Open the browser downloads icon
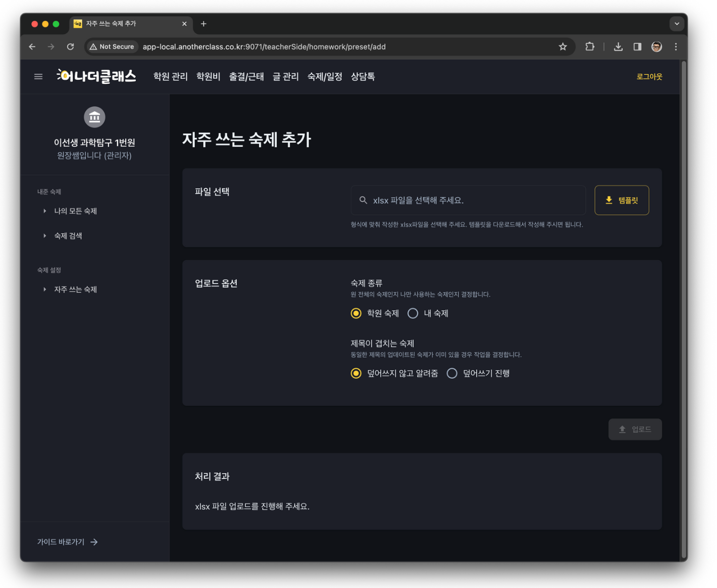 [x=618, y=46]
